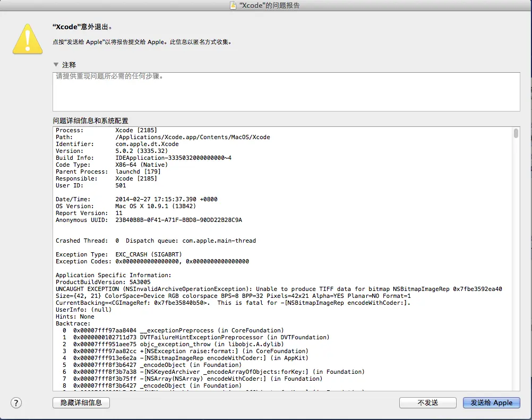Click into the comments text field
Viewport: 532px width, 420px height.
click(286, 92)
